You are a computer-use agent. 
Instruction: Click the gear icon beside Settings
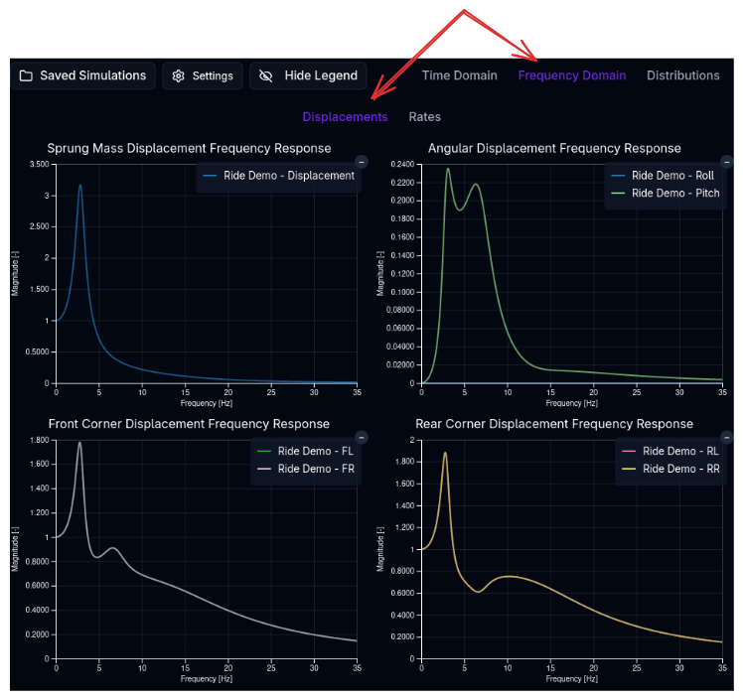[x=178, y=75]
